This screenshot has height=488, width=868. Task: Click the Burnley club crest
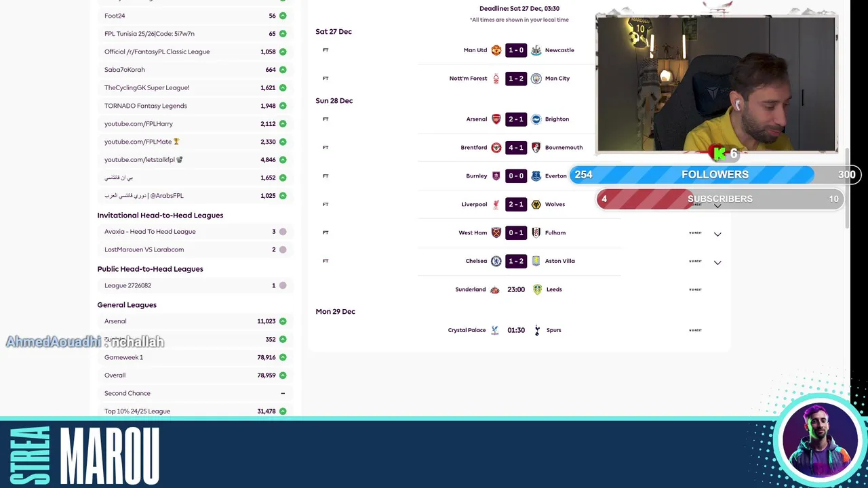point(496,176)
